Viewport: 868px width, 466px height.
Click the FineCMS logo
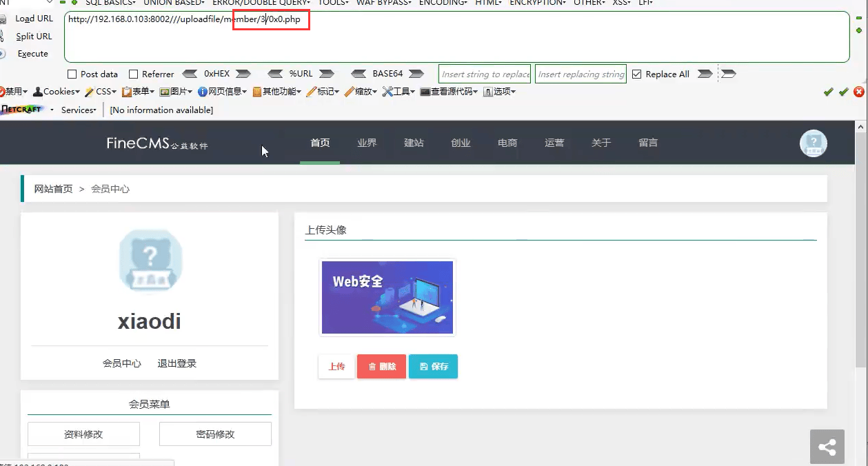(157, 143)
